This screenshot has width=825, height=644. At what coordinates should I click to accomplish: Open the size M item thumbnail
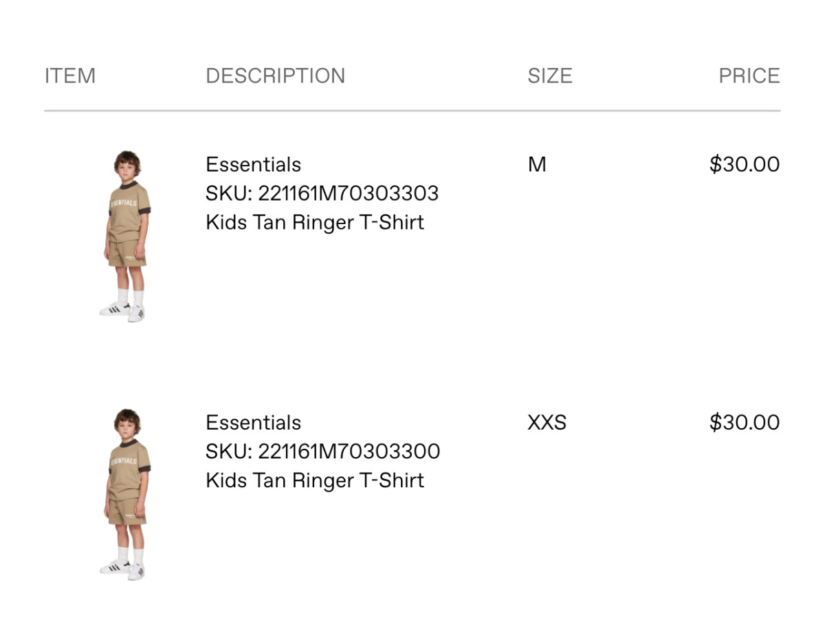point(126,236)
